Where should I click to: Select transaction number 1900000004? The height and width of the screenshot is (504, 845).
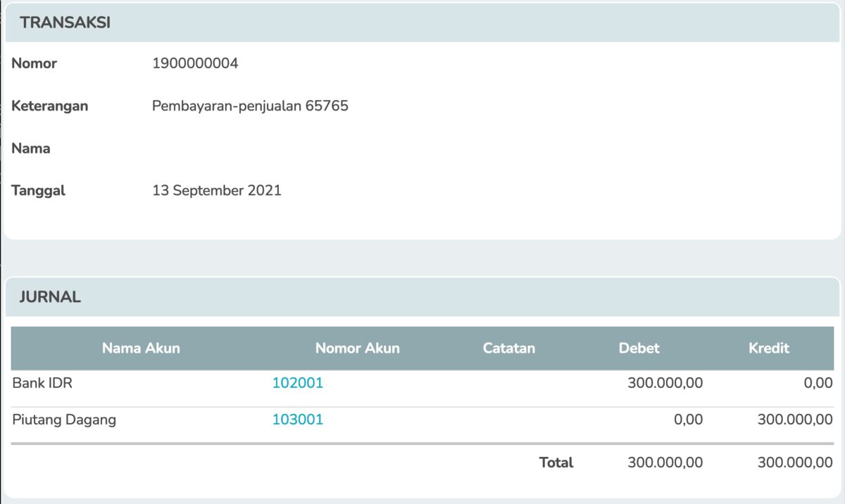click(x=195, y=63)
